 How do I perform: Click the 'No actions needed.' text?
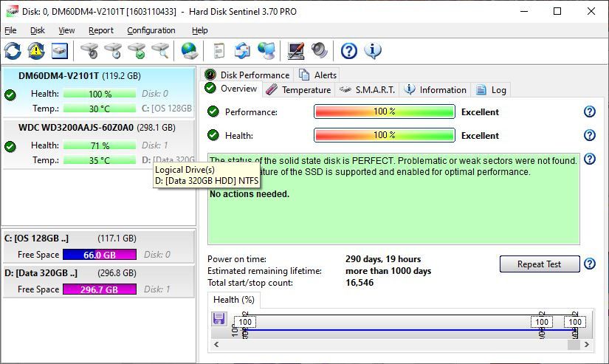(250, 194)
